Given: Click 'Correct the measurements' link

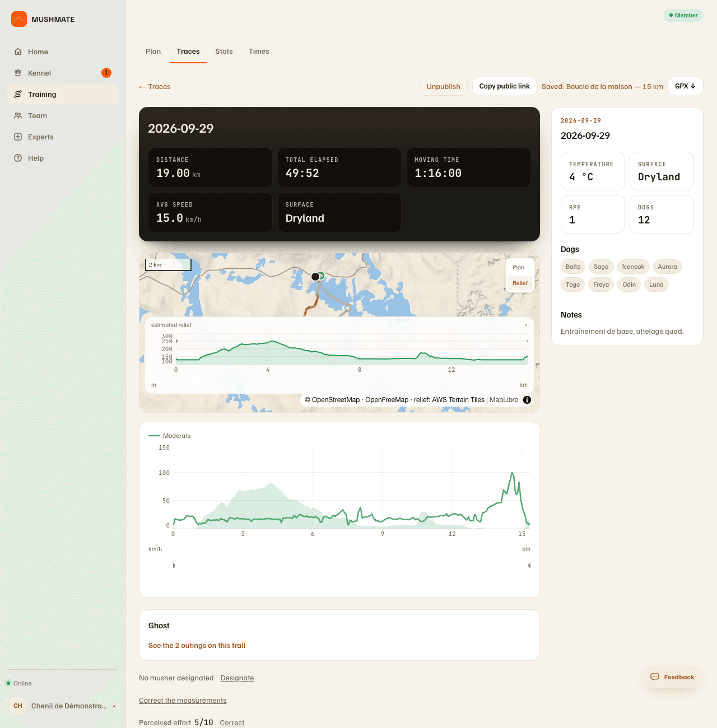Looking at the screenshot, I should pyautogui.click(x=183, y=701).
